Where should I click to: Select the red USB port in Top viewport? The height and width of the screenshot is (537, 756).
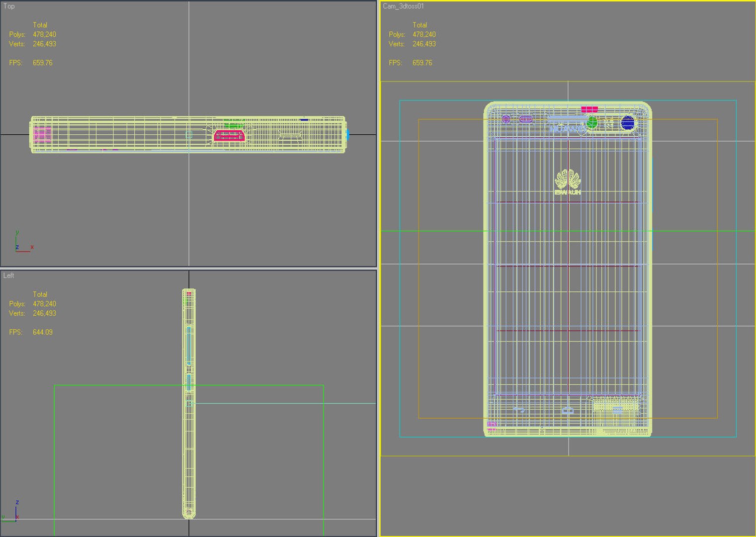coord(230,136)
